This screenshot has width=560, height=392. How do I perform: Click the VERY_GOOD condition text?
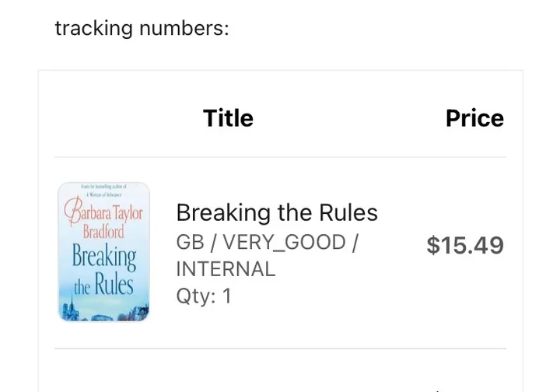[285, 243]
